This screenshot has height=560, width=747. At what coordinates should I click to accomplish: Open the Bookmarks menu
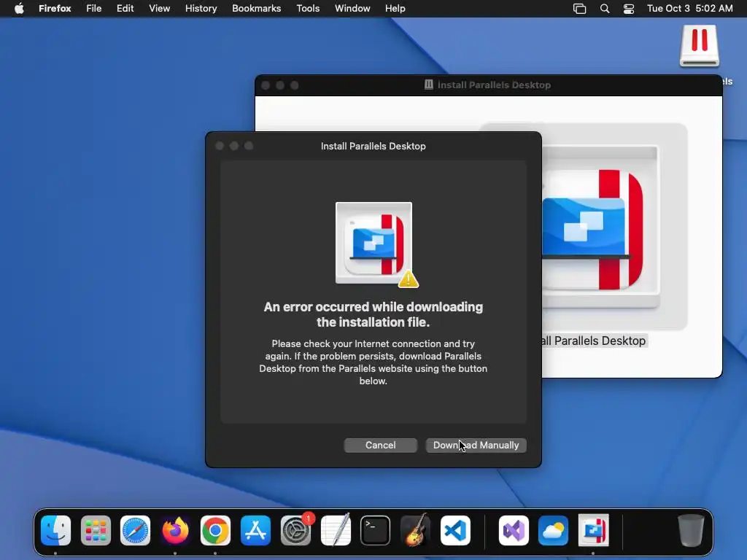pyautogui.click(x=256, y=9)
